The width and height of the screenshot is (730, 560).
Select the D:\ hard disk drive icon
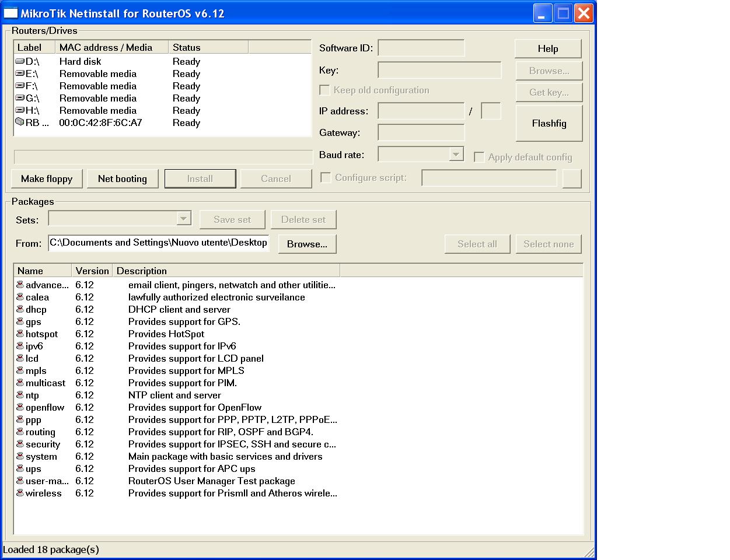[x=19, y=61]
